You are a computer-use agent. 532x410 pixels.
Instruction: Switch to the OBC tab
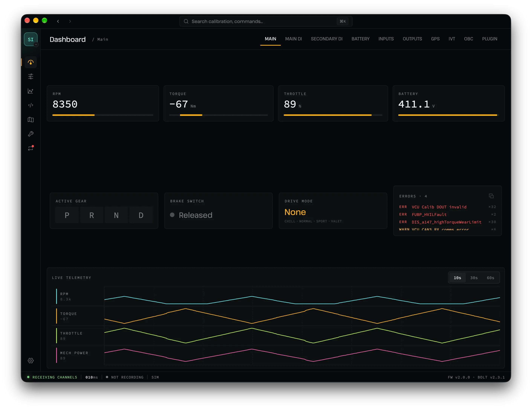click(469, 39)
